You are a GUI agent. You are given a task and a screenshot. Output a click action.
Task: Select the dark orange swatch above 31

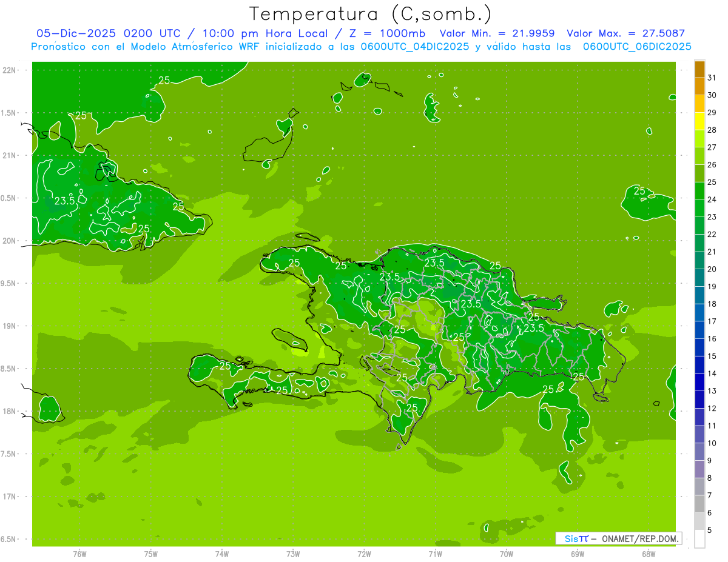tap(699, 69)
